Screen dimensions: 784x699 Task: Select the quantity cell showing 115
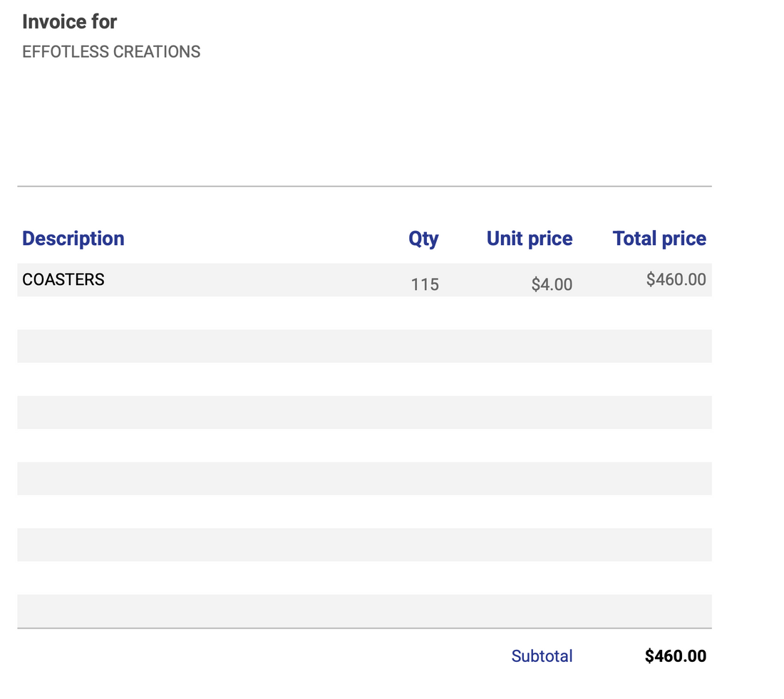pyautogui.click(x=425, y=285)
